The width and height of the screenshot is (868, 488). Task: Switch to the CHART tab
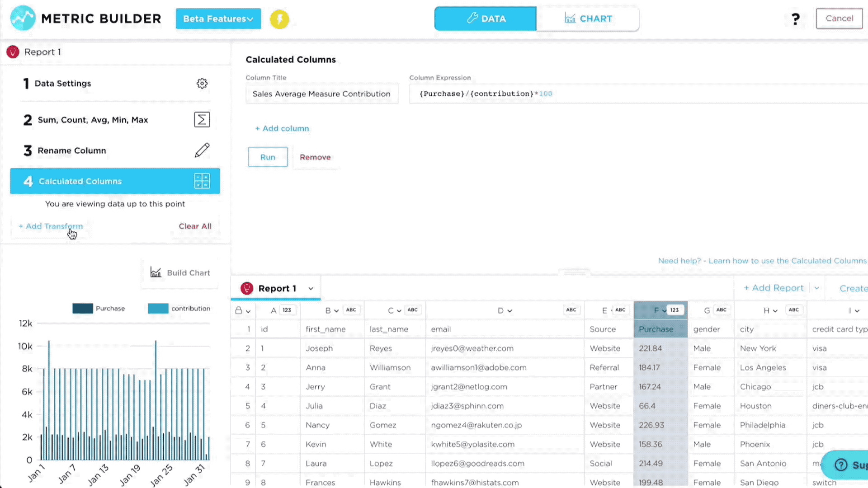point(588,19)
